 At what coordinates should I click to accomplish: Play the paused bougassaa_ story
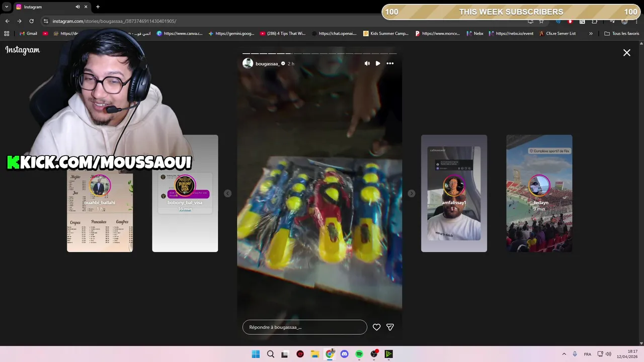pos(378,63)
